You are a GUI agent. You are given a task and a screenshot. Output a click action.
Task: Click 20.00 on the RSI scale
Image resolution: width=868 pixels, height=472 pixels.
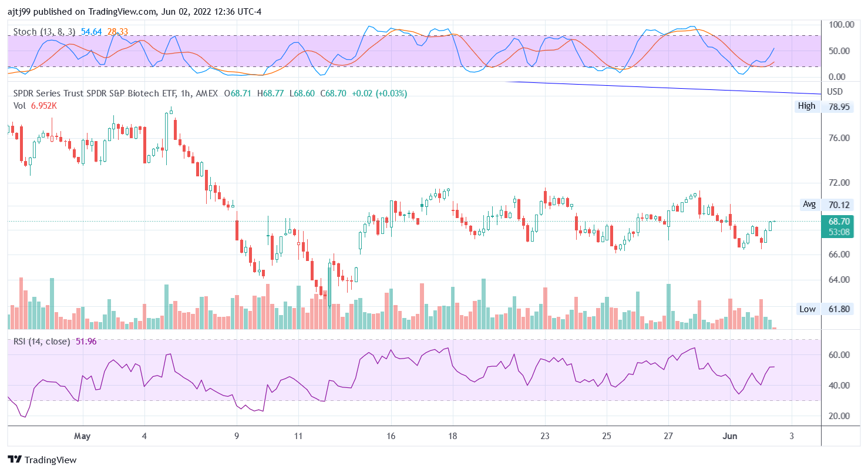tap(840, 416)
